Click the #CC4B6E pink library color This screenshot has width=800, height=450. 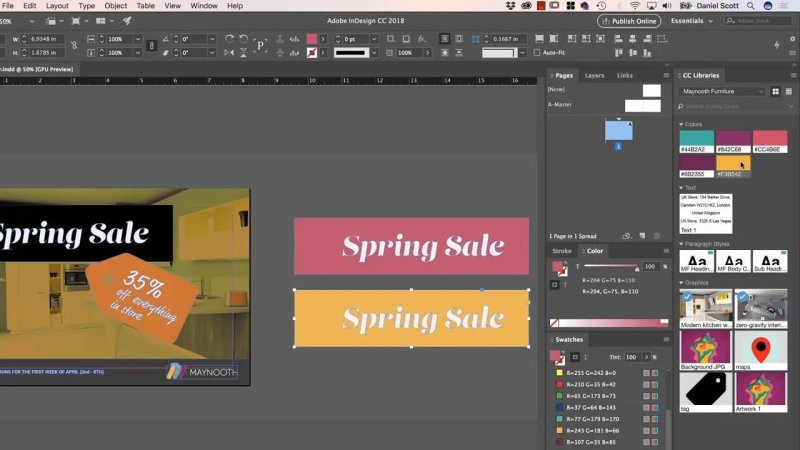tap(770, 142)
